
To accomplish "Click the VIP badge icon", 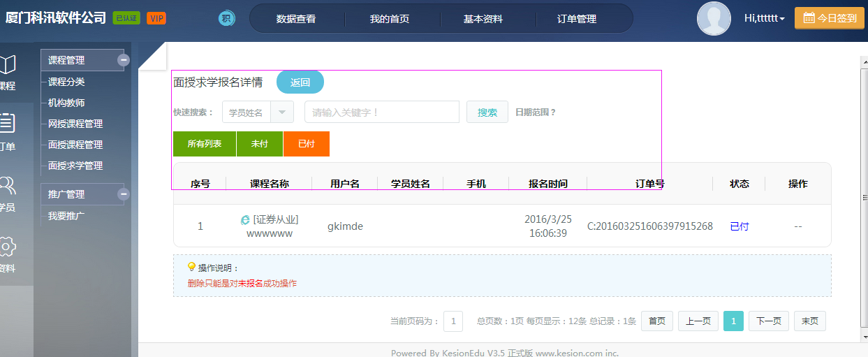I will pos(156,18).
